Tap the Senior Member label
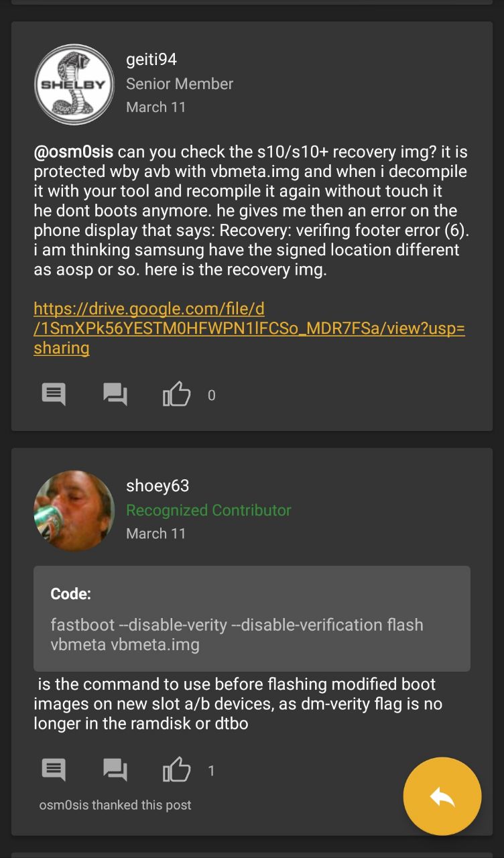 click(x=180, y=84)
